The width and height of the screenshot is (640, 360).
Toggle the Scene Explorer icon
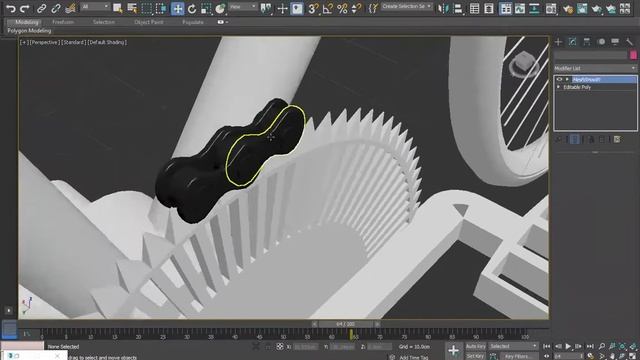pos(474,8)
